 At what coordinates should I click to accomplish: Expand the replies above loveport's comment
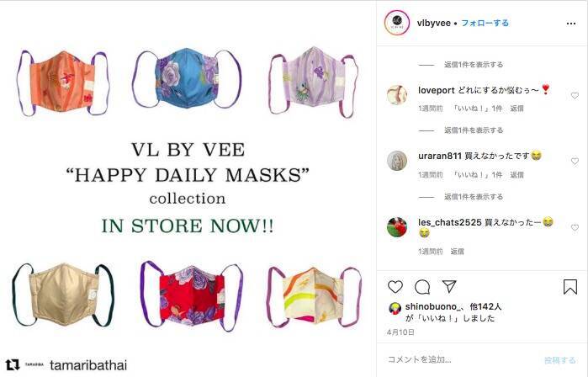pos(474,65)
